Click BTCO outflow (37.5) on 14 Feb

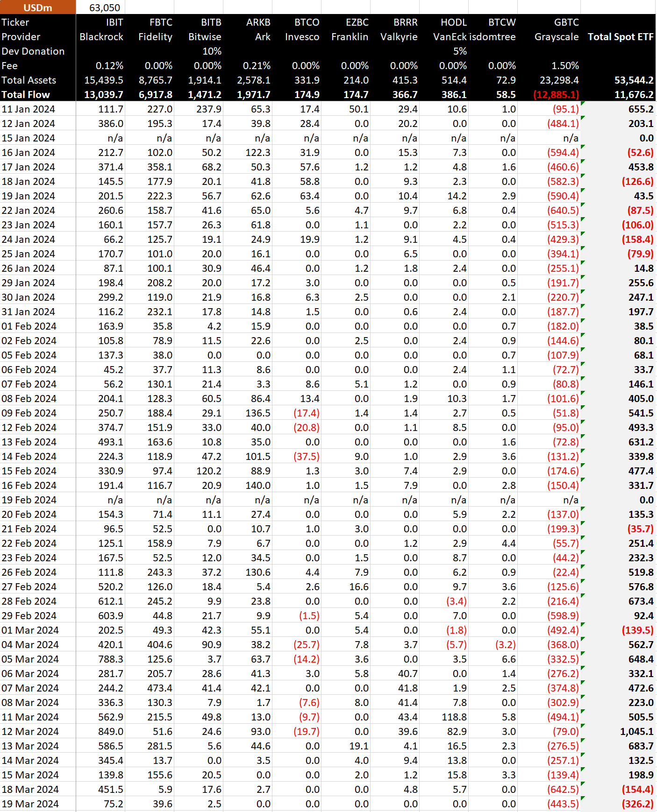(x=306, y=457)
